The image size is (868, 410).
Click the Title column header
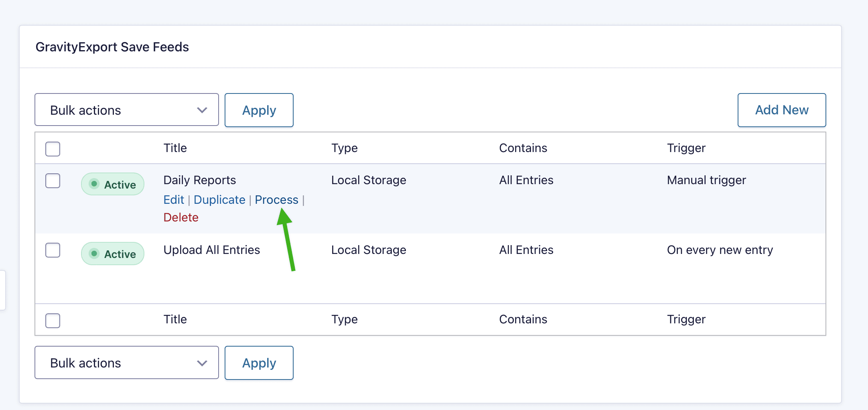point(175,148)
